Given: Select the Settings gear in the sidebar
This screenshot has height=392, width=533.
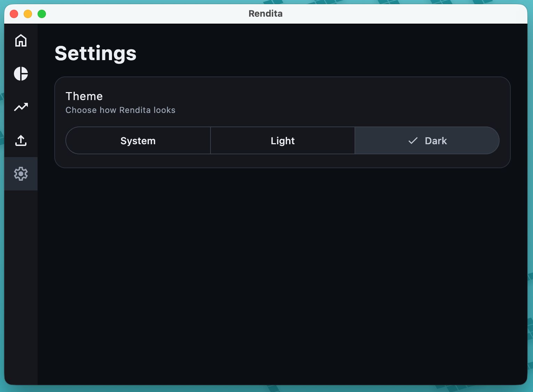Looking at the screenshot, I should coord(21,174).
